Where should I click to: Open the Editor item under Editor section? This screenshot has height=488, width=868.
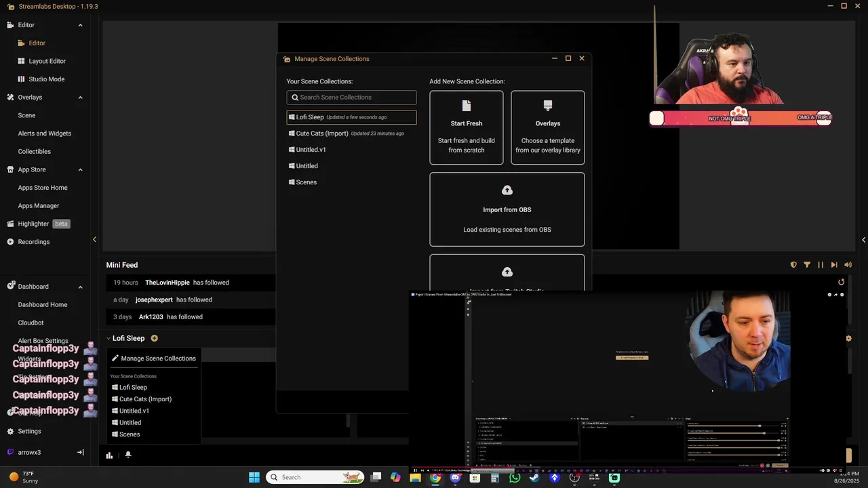point(37,43)
